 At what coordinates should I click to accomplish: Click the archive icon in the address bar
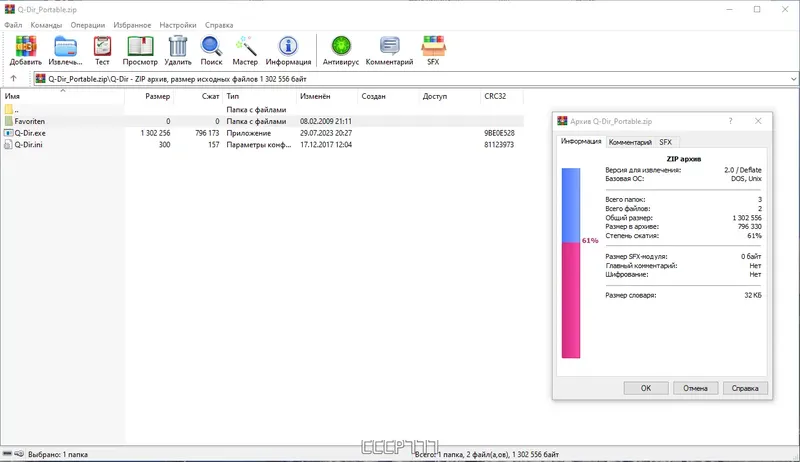click(40, 79)
